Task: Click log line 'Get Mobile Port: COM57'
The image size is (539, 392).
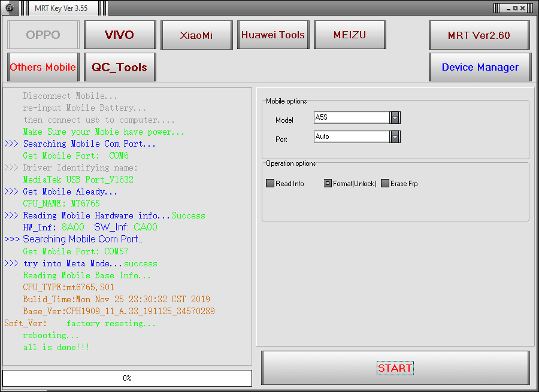Action: [x=75, y=251]
